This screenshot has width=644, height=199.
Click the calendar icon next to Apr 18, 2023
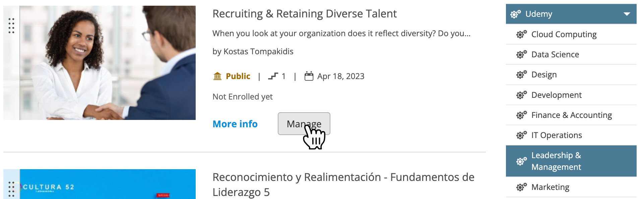309,76
